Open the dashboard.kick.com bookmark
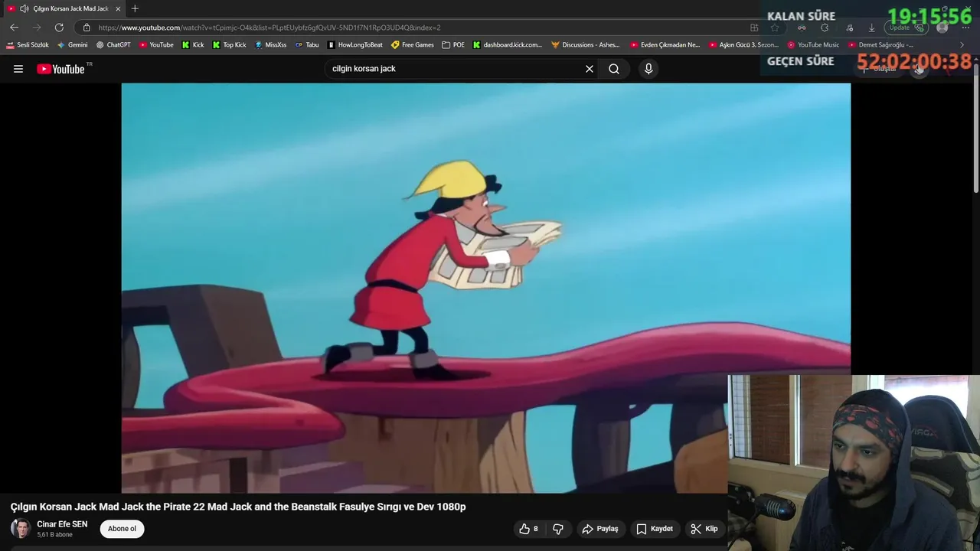The width and height of the screenshot is (980, 551). pyautogui.click(x=507, y=45)
